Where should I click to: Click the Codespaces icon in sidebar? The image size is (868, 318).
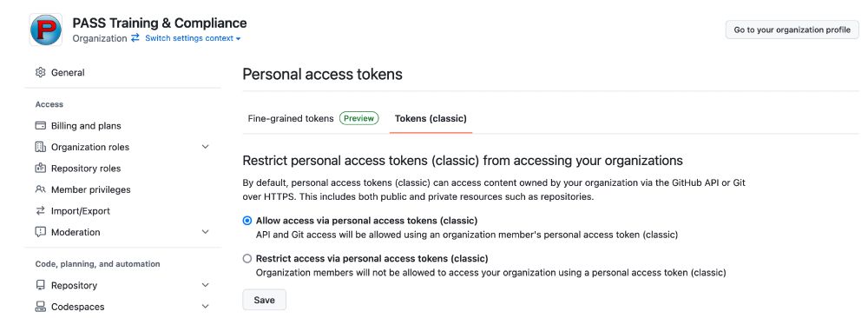pos(40,307)
